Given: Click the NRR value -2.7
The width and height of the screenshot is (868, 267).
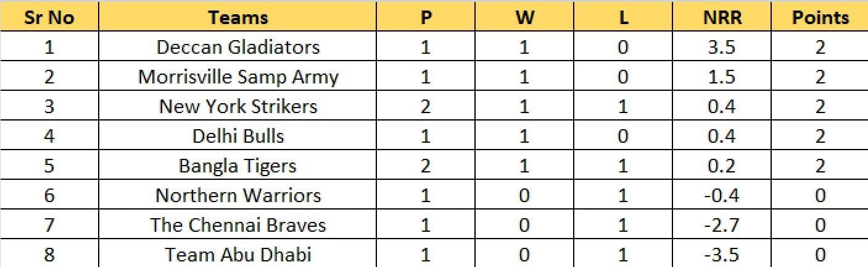Looking at the screenshot, I should coord(722,225).
